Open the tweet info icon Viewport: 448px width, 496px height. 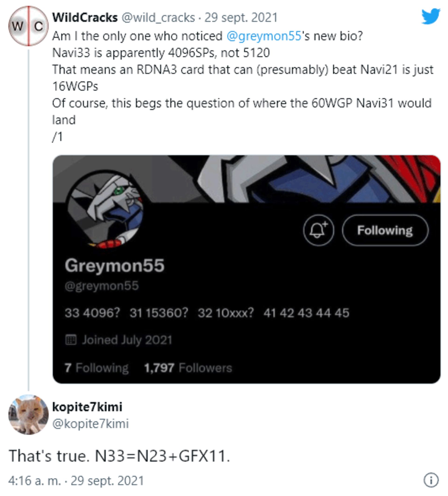[x=431, y=480]
